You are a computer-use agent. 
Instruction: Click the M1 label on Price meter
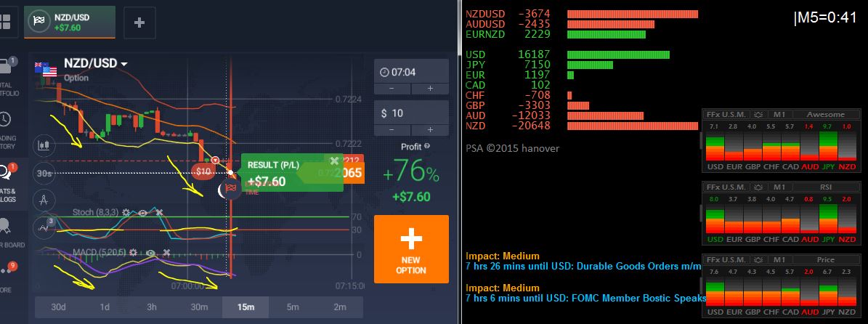pyautogui.click(x=779, y=260)
